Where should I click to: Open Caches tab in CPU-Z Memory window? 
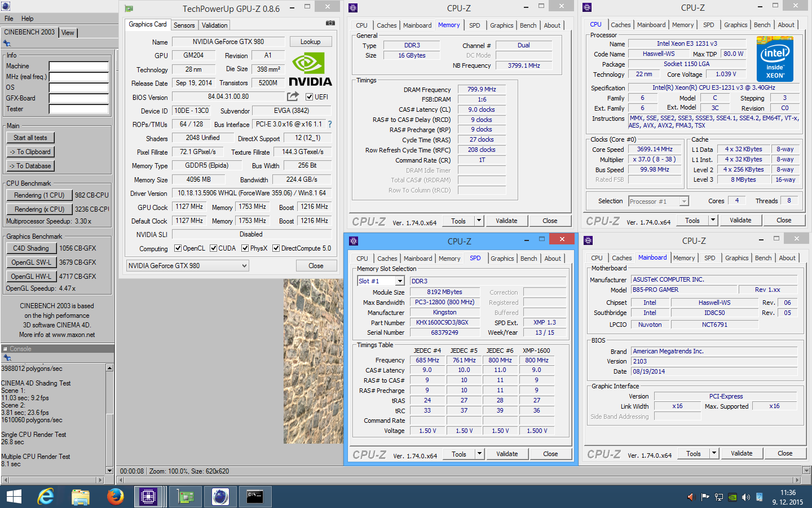click(386, 25)
